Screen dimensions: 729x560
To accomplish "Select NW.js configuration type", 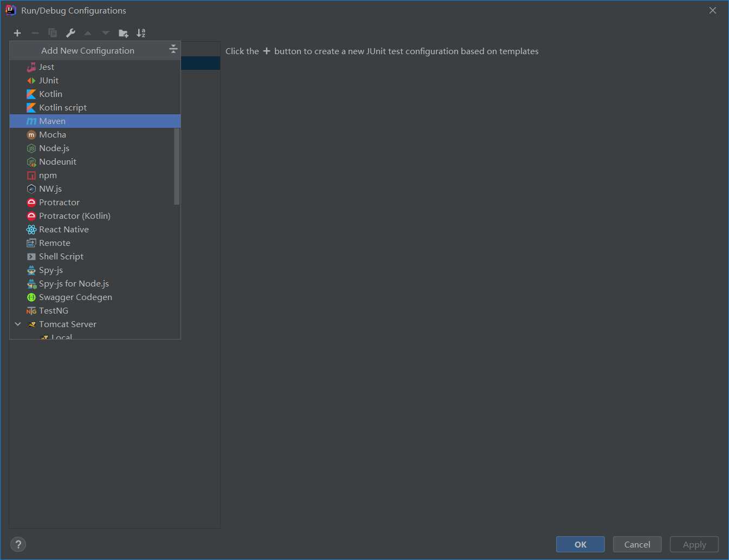I will tap(95, 189).
